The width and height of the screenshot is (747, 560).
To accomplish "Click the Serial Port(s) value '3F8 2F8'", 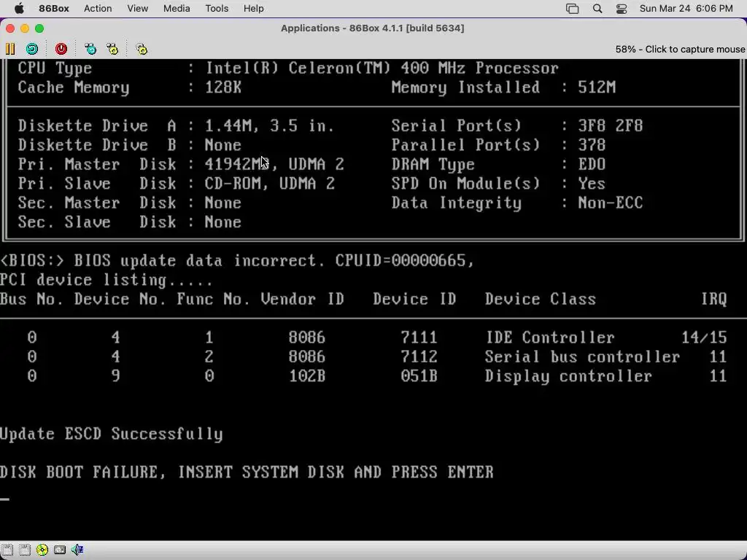I will [611, 126].
